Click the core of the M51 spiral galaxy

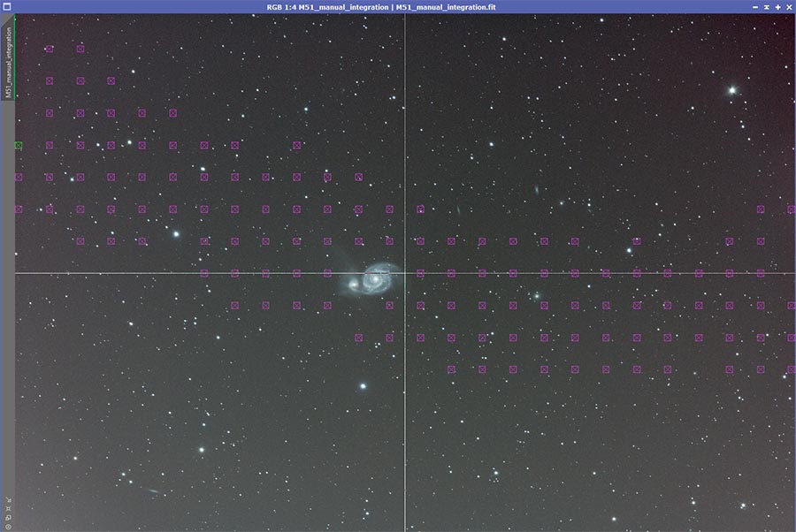pyautogui.click(x=377, y=279)
